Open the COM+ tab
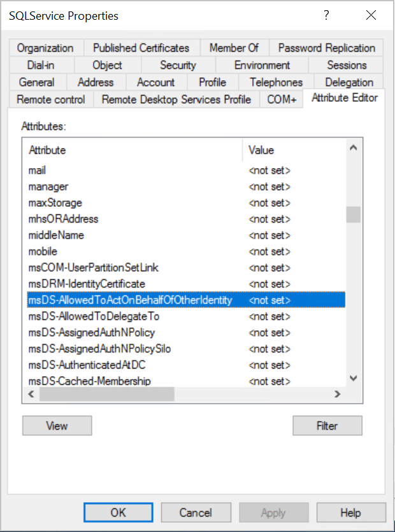Screen dimensions: 395x532 click(281, 99)
